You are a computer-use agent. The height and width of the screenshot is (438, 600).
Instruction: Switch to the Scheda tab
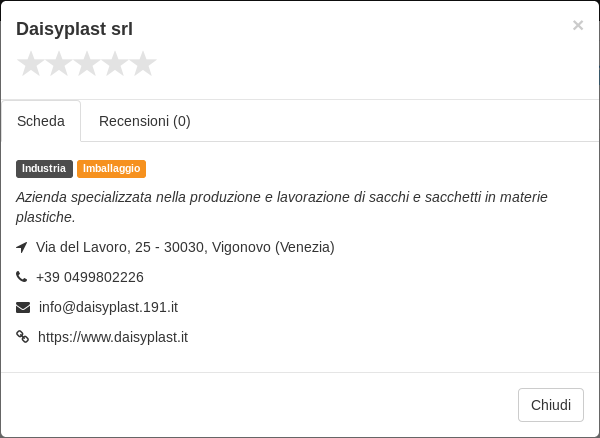coord(41,121)
